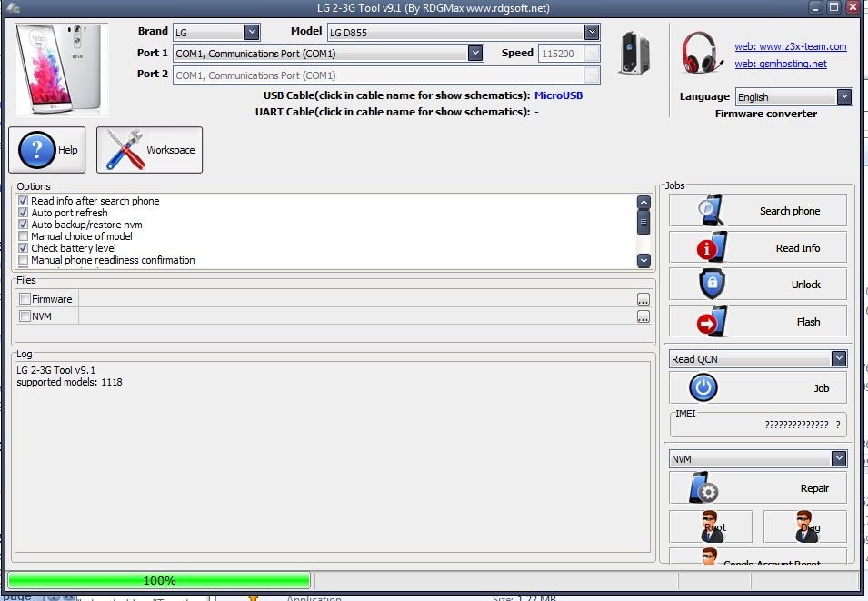The height and width of the screenshot is (601, 868).
Task: Check the NVM file checkbox
Action: 25,316
